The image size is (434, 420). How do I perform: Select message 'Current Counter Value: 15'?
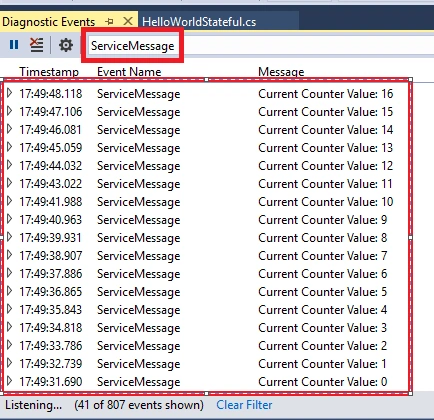[326, 112]
